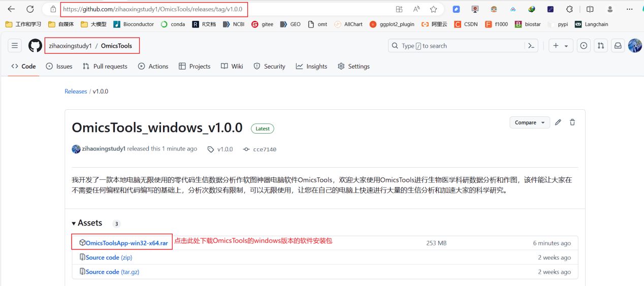The width and height of the screenshot is (644, 286).
Task: Open the GEO bookmark
Action: (x=291, y=24)
